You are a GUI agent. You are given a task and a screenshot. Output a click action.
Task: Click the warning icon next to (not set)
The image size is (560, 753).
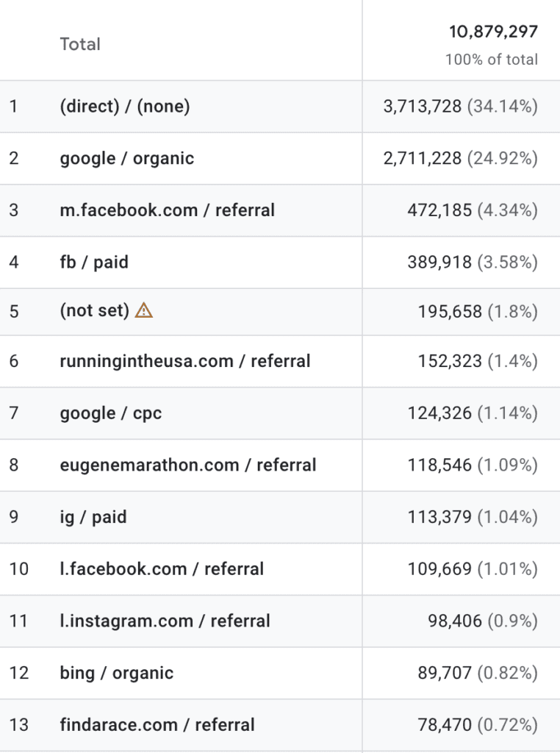(143, 310)
